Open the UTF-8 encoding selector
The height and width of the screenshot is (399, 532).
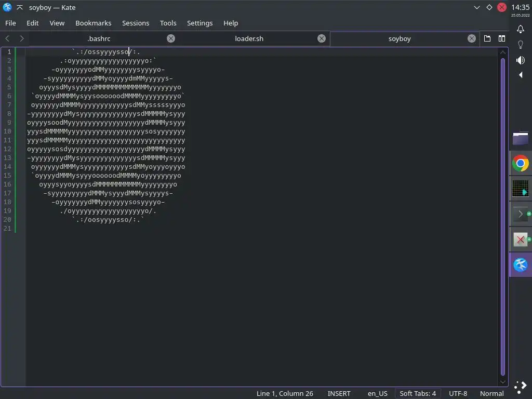[458, 394]
